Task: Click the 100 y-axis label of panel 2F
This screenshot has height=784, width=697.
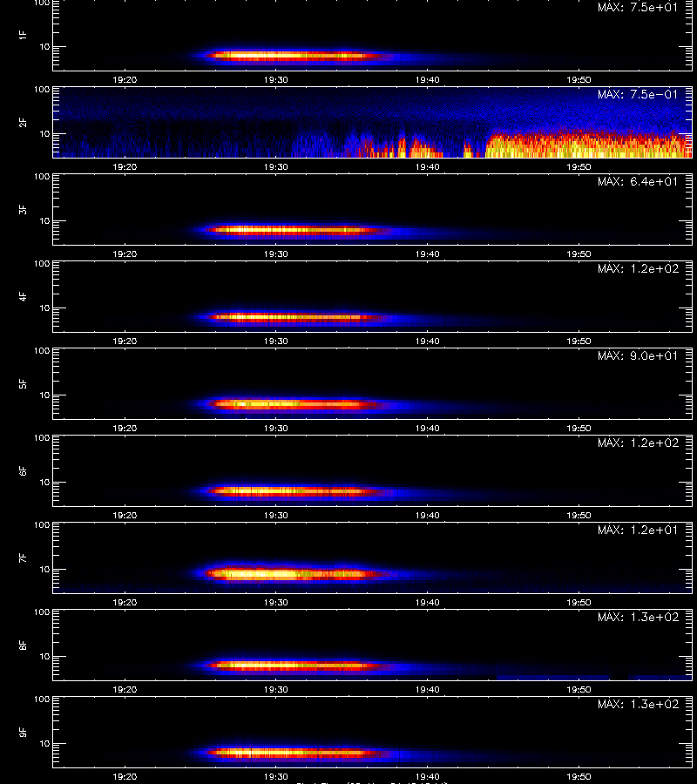Action: 42,90
